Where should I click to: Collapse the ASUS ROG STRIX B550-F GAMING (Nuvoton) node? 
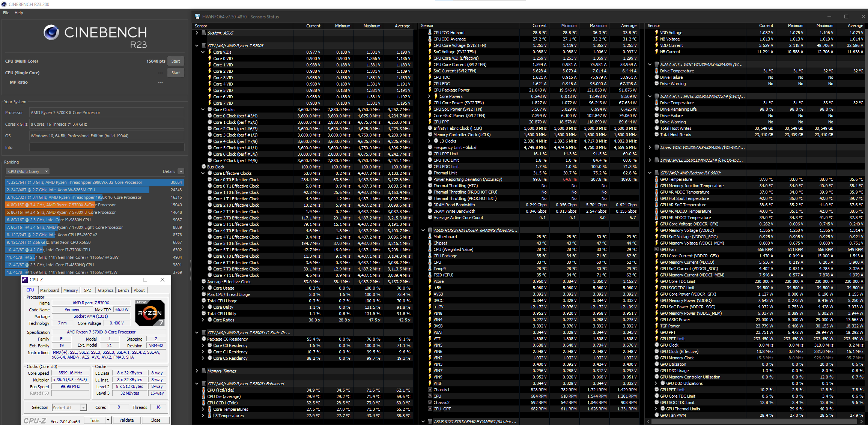(423, 230)
